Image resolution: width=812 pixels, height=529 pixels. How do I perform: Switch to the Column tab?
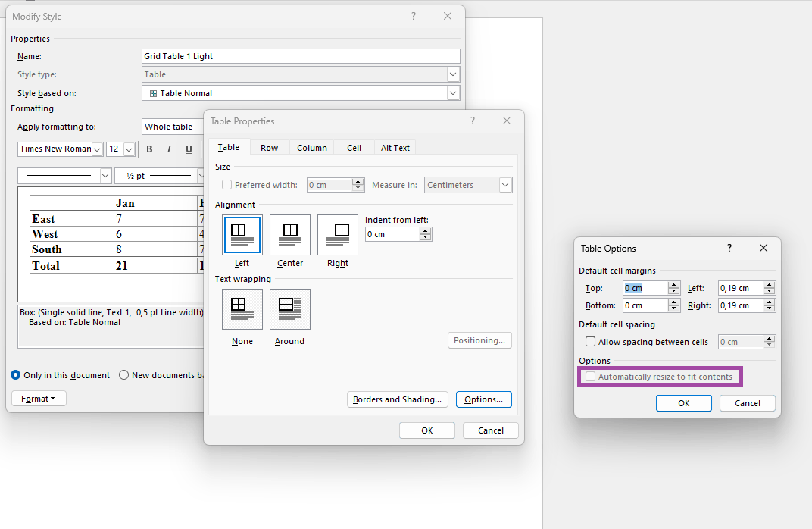(312, 148)
